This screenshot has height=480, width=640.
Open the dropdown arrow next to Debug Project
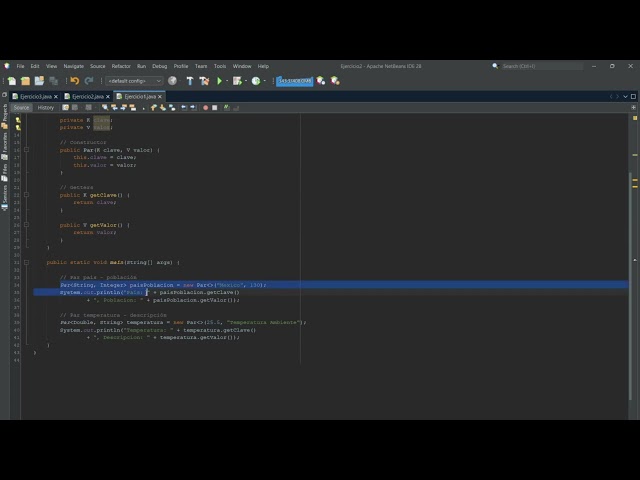click(246, 81)
